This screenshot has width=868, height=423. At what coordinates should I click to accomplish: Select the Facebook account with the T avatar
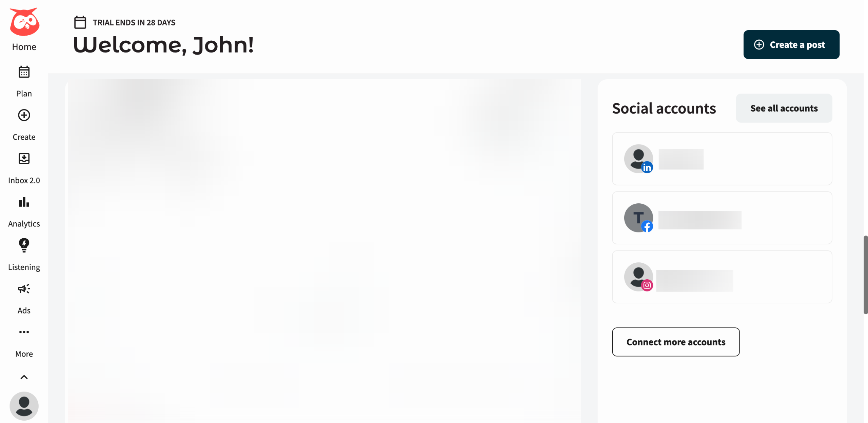click(x=722, y=218)
